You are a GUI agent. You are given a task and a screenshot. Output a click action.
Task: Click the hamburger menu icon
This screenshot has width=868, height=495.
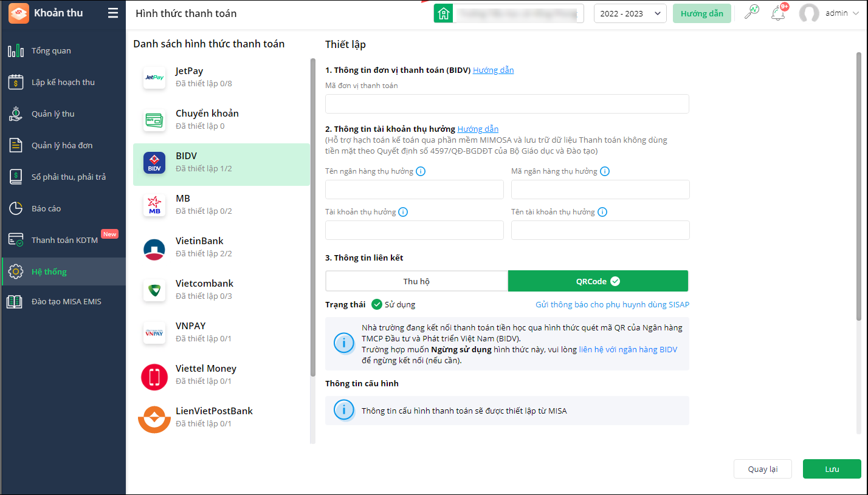(113, 13)
